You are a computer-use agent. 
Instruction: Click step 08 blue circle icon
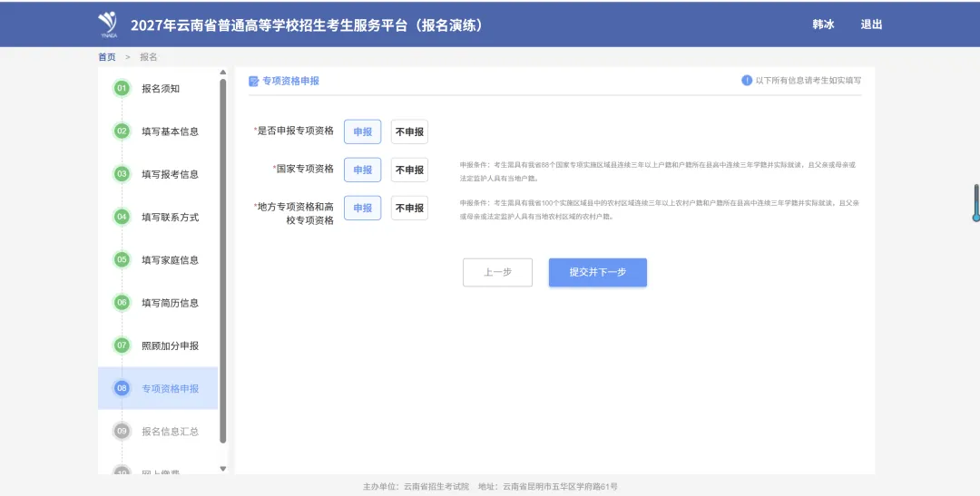tap(122, 388)
